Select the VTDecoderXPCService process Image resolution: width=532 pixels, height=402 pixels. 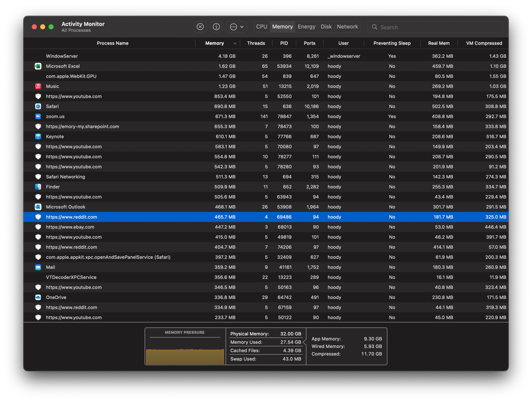coord(266,277)
